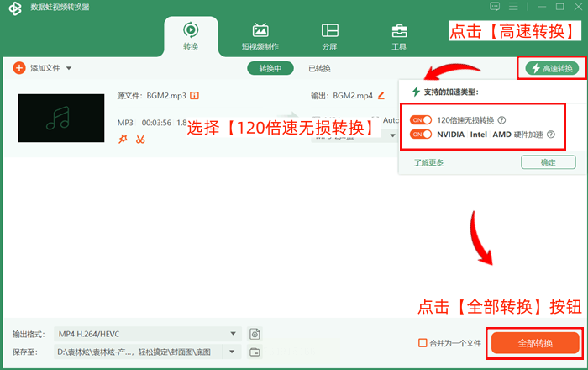This screenshot has width=588, height=370.
Task: Open the feedback message icon in title bar
Action: 495,7
